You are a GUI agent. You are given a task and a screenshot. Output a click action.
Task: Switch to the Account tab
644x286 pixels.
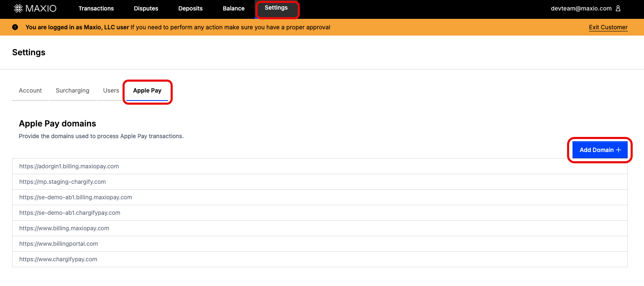(x=31, y=90)
